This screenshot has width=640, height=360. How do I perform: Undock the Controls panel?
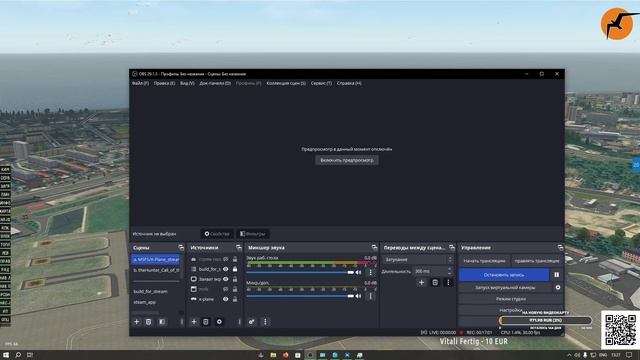pos(560,247)
